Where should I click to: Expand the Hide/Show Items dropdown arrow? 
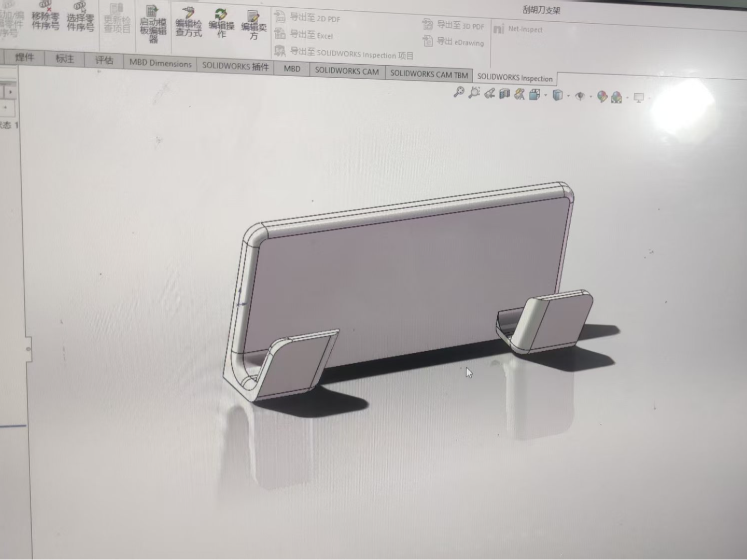pos(591,96)
